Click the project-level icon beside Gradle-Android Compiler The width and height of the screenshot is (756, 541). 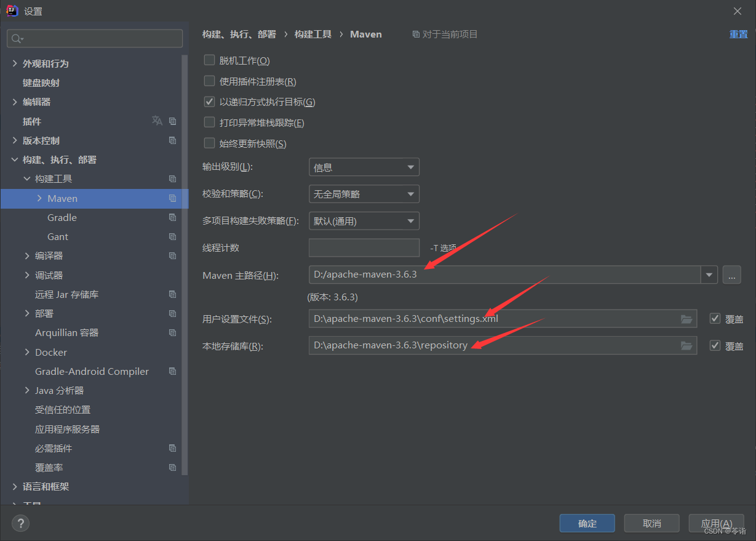click(172, 371)
